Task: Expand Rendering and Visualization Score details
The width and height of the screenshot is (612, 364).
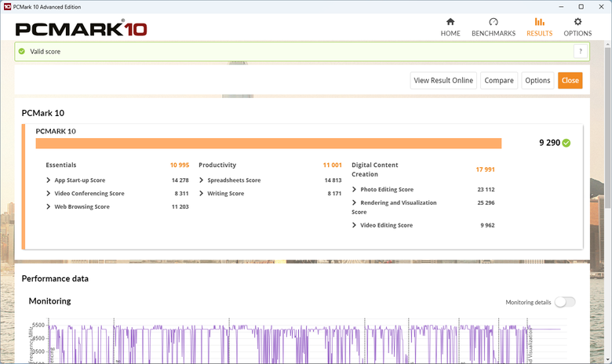Action: coord(355,202)
